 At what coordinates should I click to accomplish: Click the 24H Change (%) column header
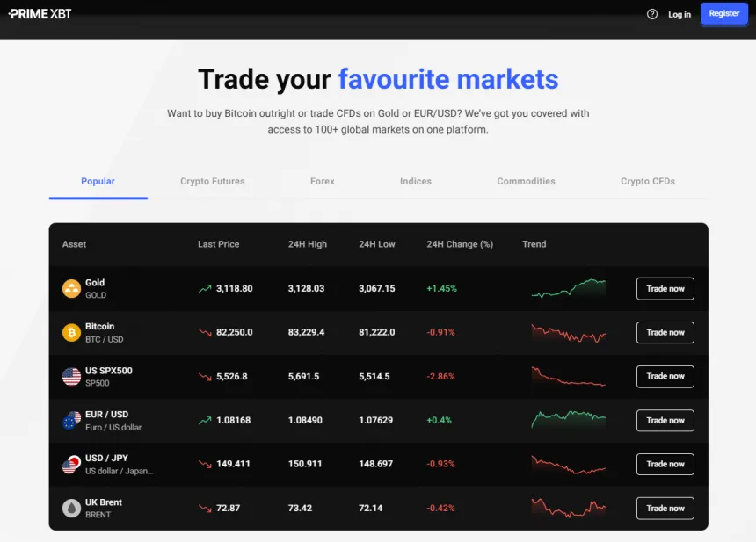coord(460,244)
